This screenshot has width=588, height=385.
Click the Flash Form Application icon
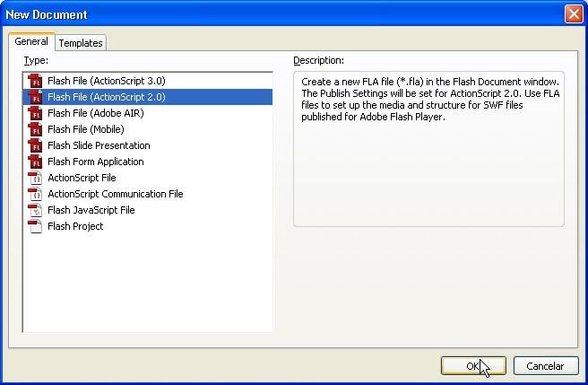click(35, 162)
